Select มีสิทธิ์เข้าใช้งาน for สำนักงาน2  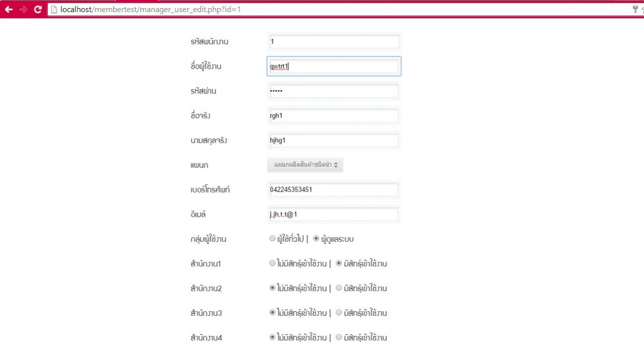tap(339, 288)
